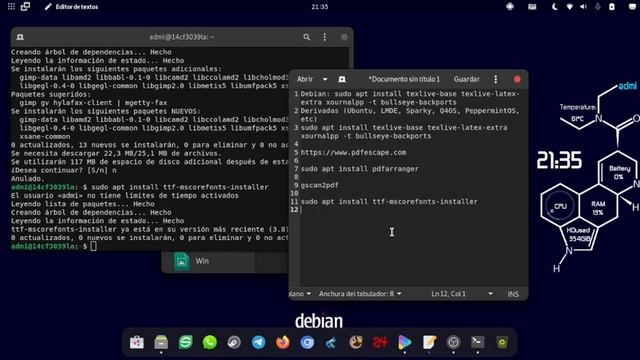This screenshot has width=640, height=360.
Task: Open the 21:35 clock menu in the top bar
Action: click(x=320, y=7)
